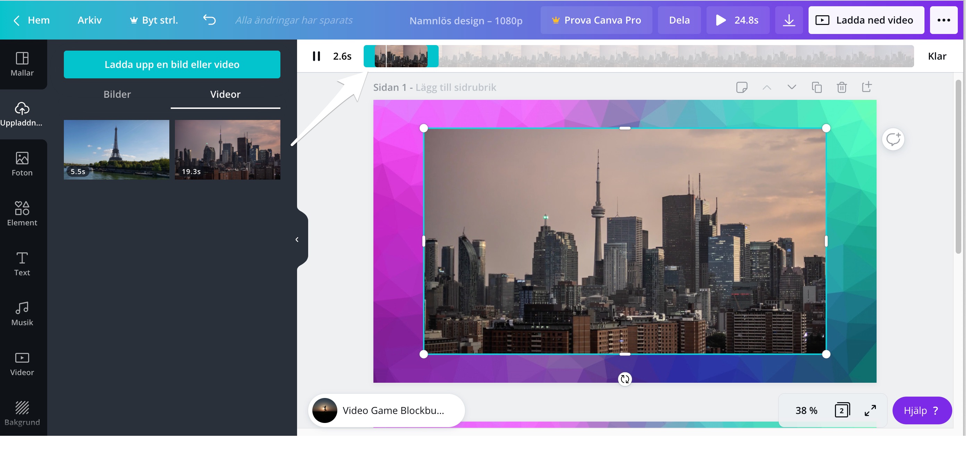Duplicate page with the copy icon
The image size is (980, 450).
[817, 87]
